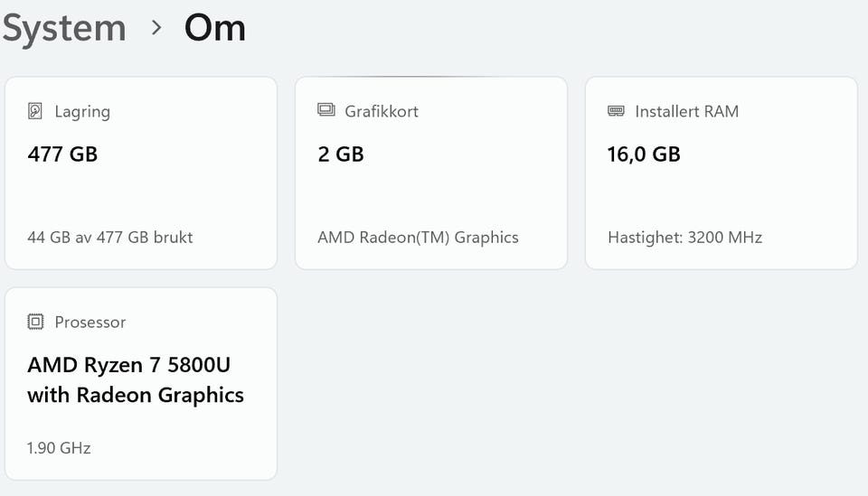Screen dimensions: 868x496
Task: Select the 16,0 GB RAM value
Action: (644, 154)
